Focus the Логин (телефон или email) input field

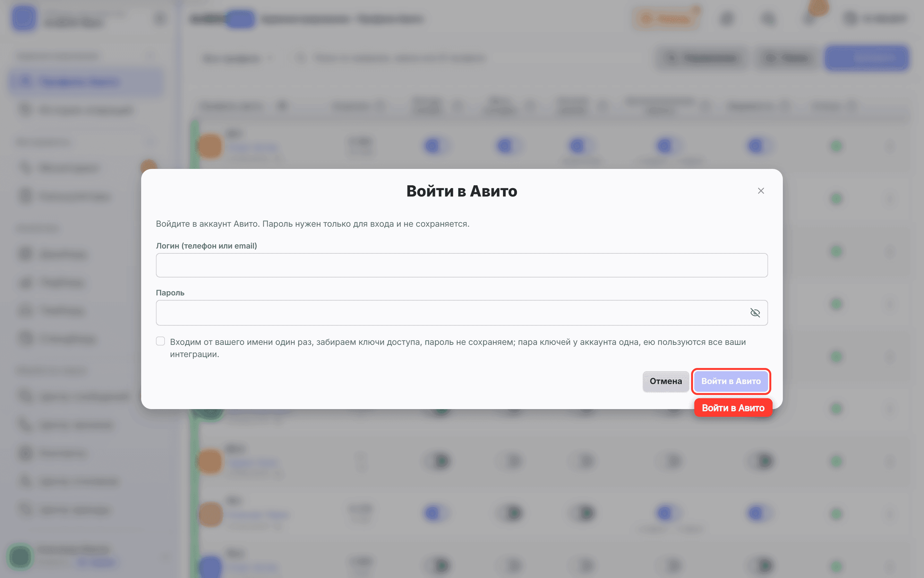462,265
